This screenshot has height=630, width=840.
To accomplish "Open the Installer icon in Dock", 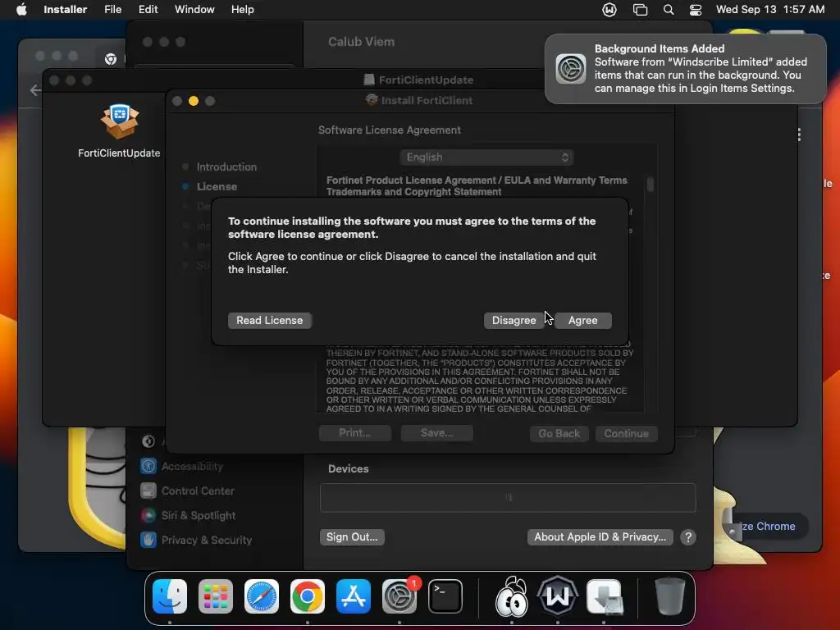I will pos(604,596).
